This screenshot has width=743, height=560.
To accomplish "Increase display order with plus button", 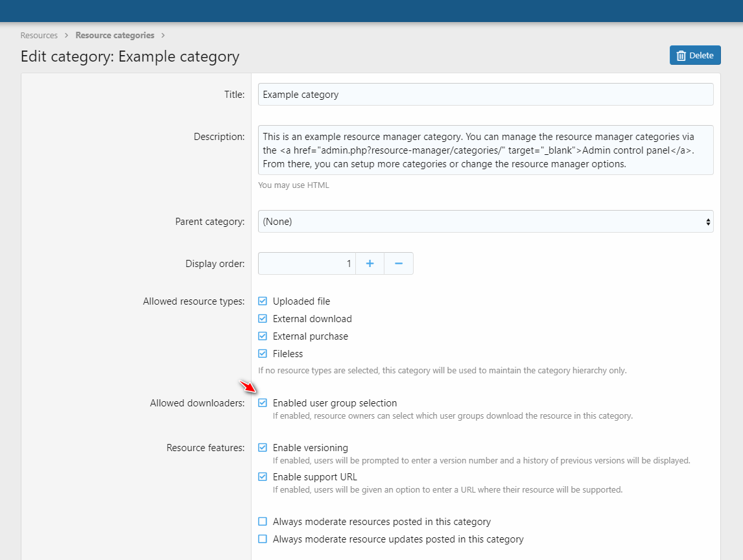I will (370, 263).
